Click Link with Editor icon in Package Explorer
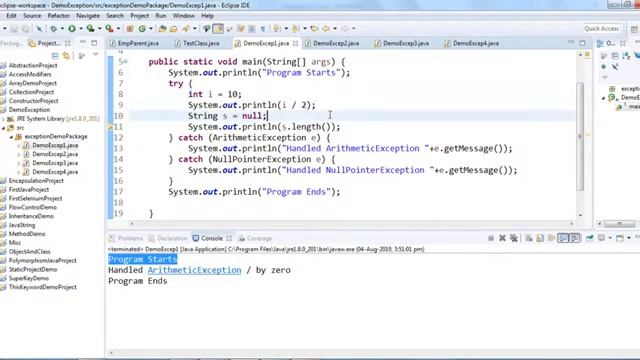The height and width of the screenshot is (360, 640). click(66, 56)
